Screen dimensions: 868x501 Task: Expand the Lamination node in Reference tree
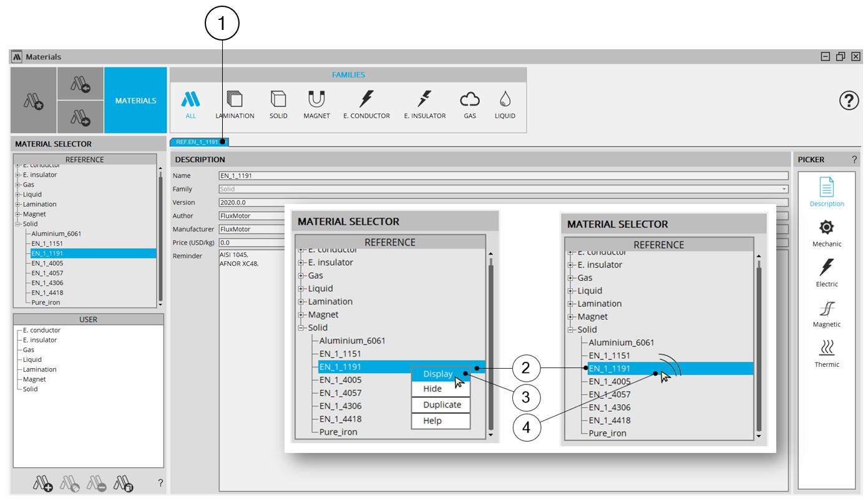(18, 205)
